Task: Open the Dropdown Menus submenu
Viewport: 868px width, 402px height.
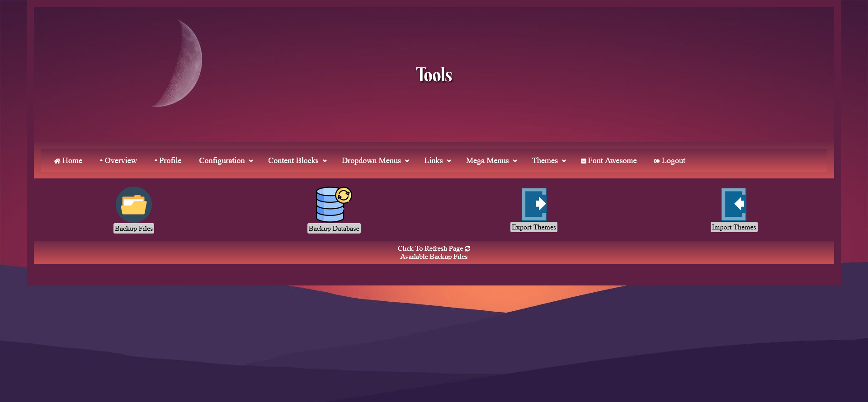Action: click(375, 161)
